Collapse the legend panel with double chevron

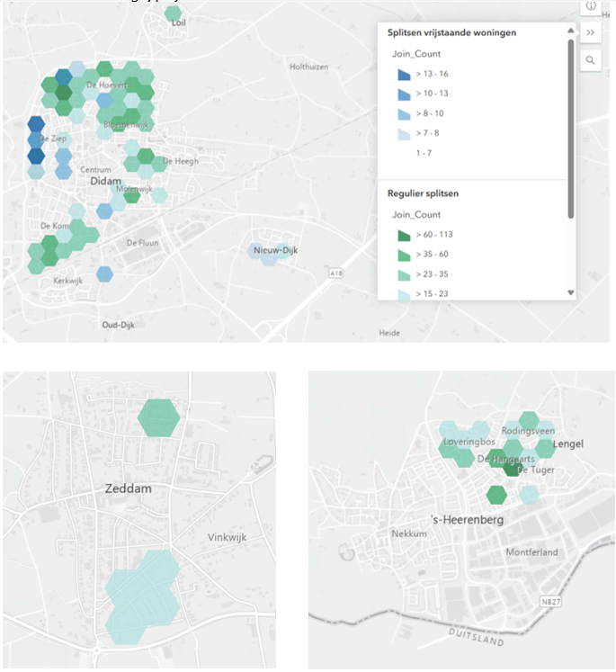tap(591, 32)
